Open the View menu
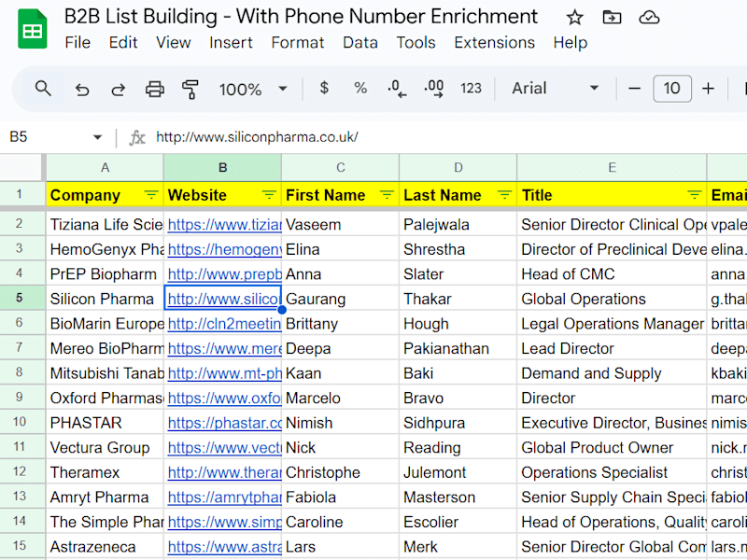This screenshot has height=560, width=747. pyautogui.click(x=174, y=42)
